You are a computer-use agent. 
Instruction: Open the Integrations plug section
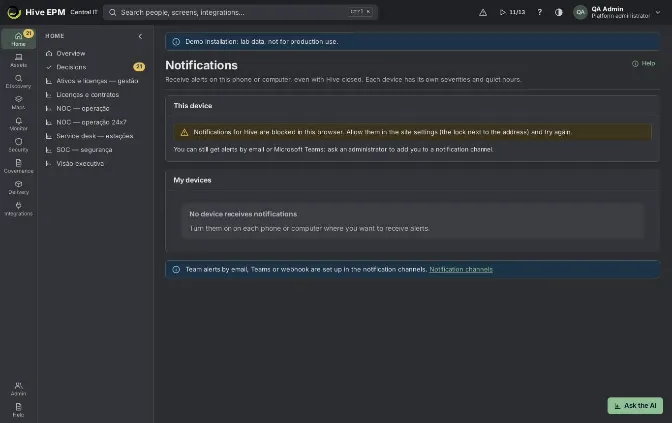pos(18,209)
